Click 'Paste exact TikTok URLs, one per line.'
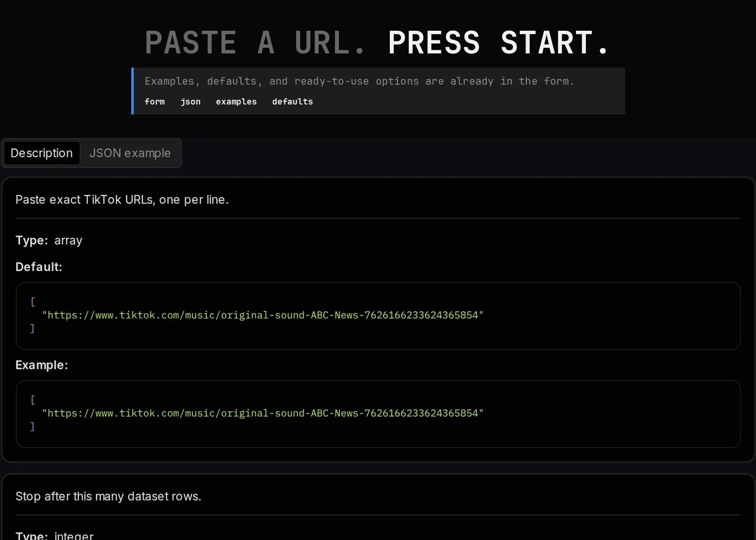 pyautogui.click(x=122, y=200)
